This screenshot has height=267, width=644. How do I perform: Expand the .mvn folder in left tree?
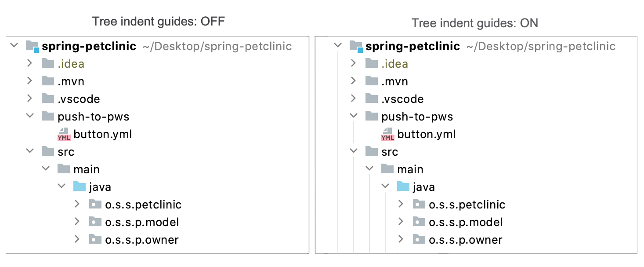coord(29,81)
